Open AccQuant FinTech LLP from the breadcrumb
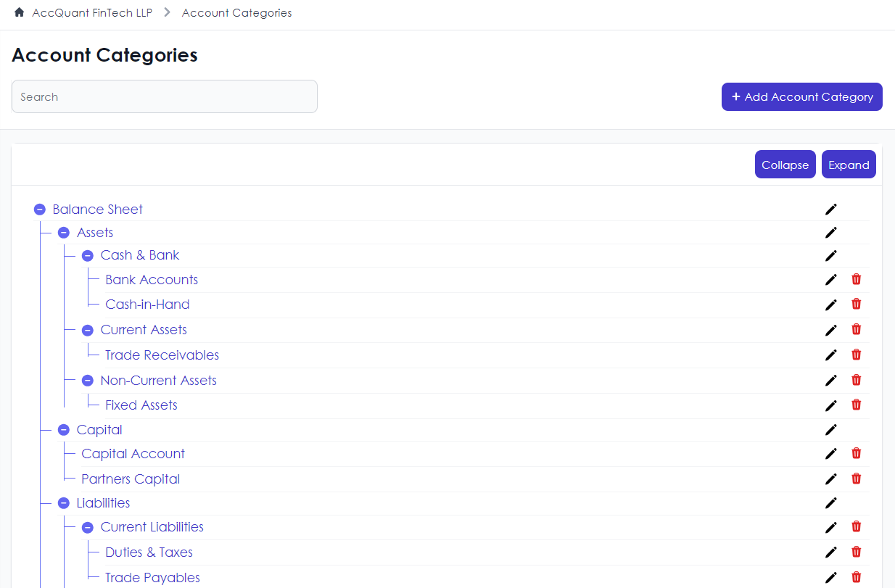 pyautogui.click(x=93, y=12)
